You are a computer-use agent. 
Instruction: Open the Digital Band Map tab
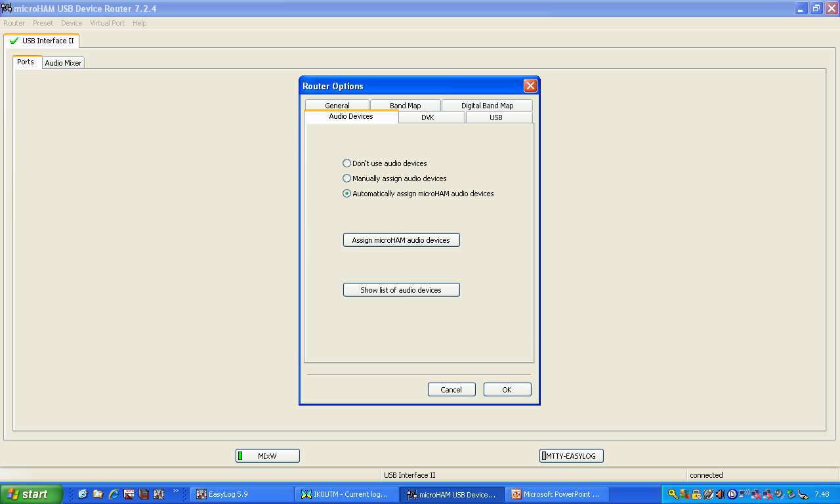487,106
